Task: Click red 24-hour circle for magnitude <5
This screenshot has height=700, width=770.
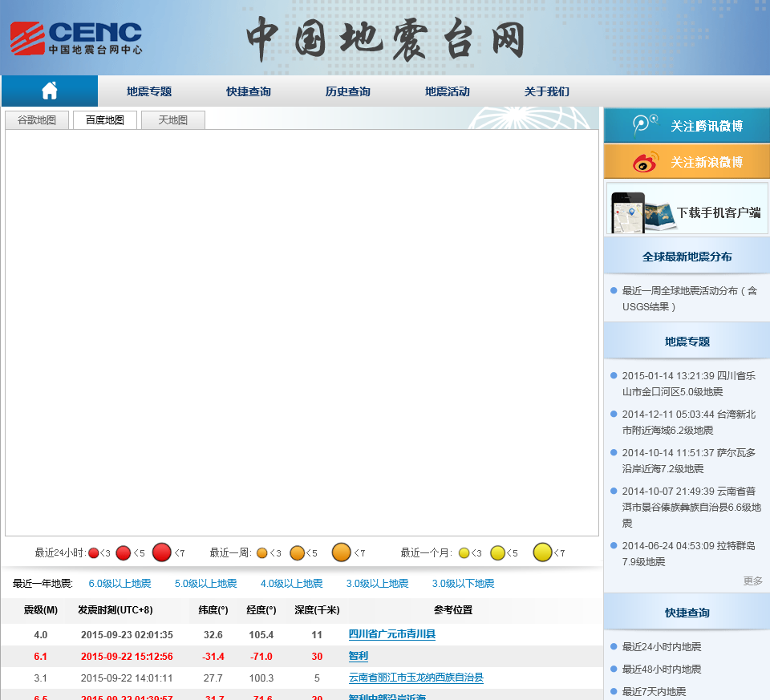Action: coord(124,552)
